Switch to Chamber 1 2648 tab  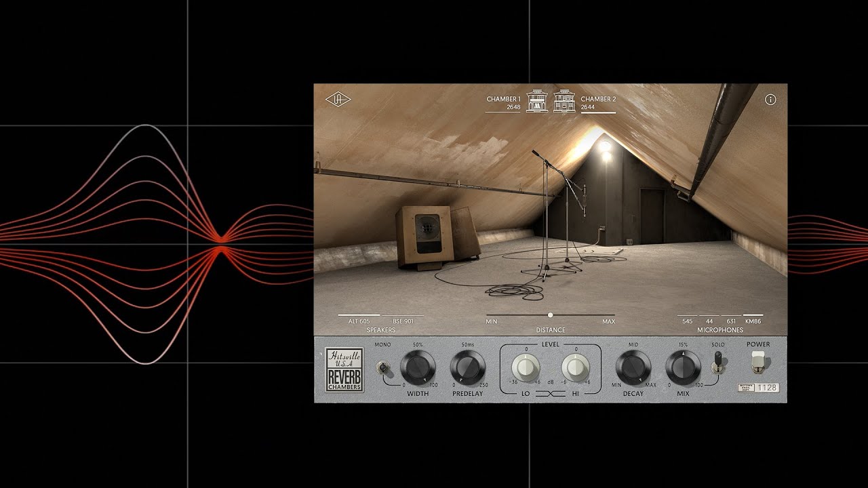tap(503, 103)
